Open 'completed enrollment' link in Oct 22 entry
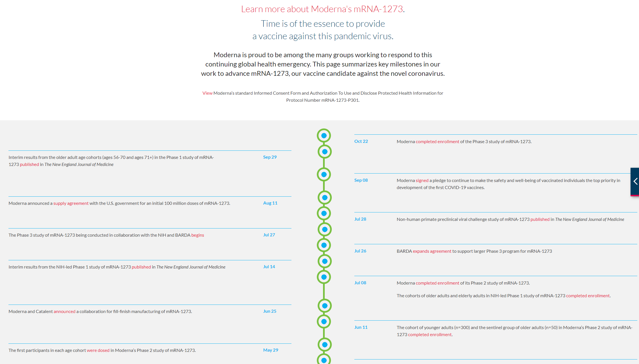Image resolution: width=639 pixels, height=364 pixels. coord(437,142)
